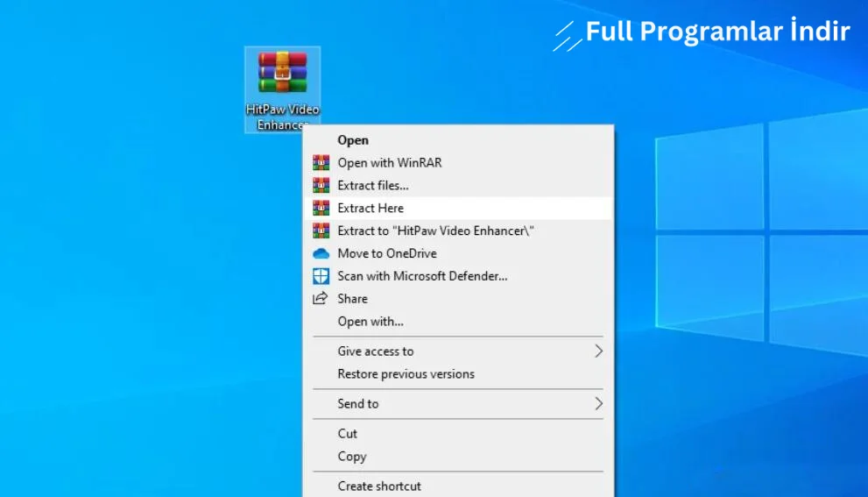Choose Cut from the context menu
Image resolution: width=868 pixels, height=497 pixels.
click(458, 434)
